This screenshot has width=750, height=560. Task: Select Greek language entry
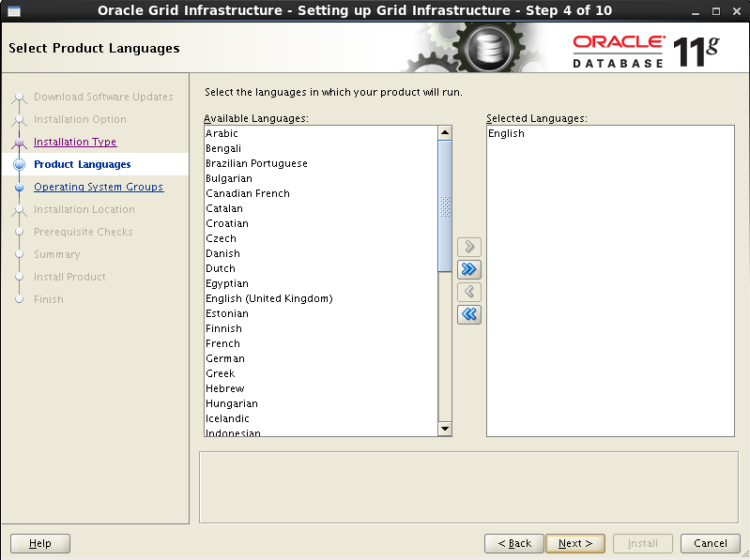[x=320, y=373]
